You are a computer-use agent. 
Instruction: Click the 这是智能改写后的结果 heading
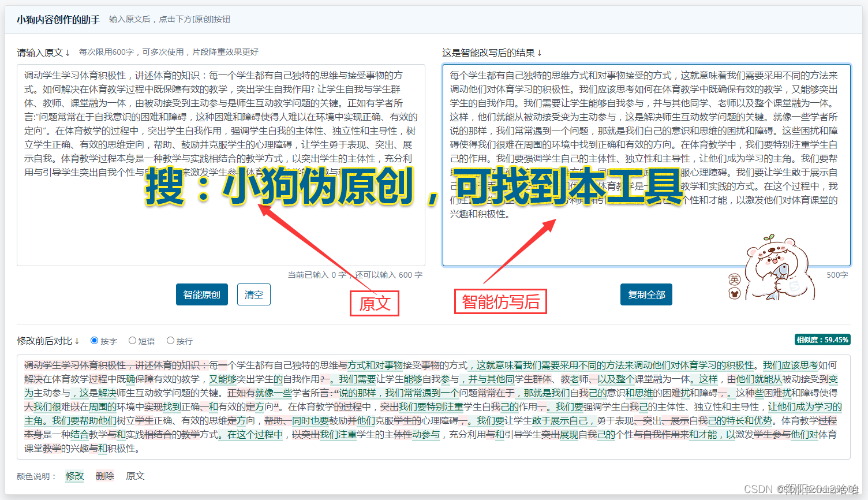coord(492,53)
